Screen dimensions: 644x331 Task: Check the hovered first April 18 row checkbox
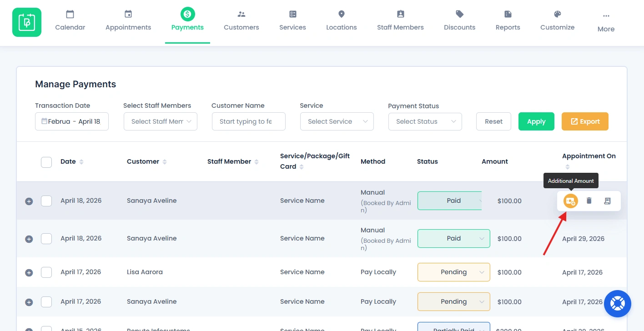pyautogui.click(x=46, y=201)
